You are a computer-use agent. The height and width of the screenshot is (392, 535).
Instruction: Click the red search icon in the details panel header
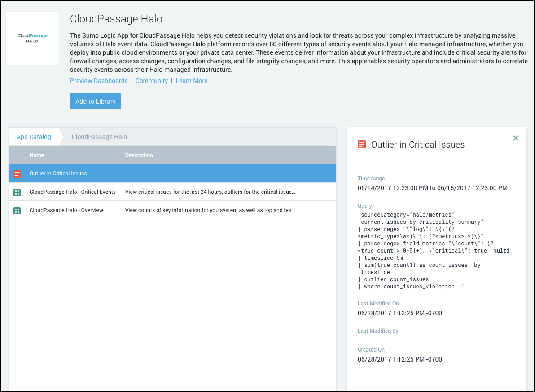tap(361, 144)
